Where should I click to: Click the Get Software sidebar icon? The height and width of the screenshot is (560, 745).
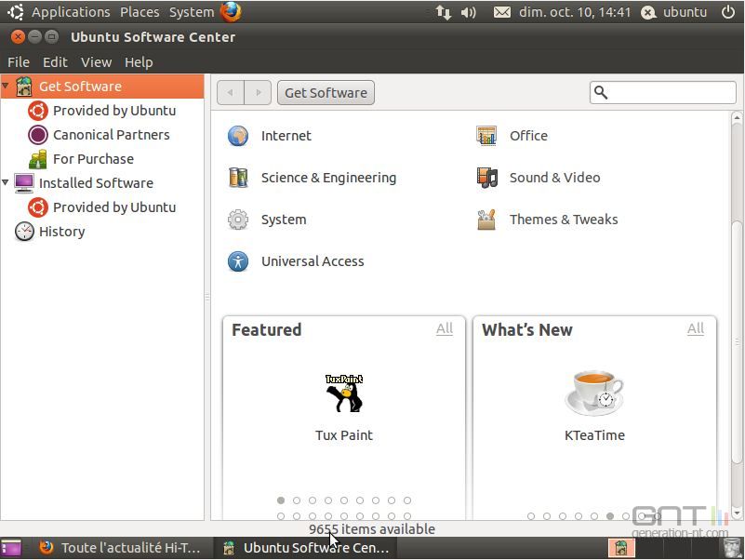pyautogui.click(x=24, y=87)
